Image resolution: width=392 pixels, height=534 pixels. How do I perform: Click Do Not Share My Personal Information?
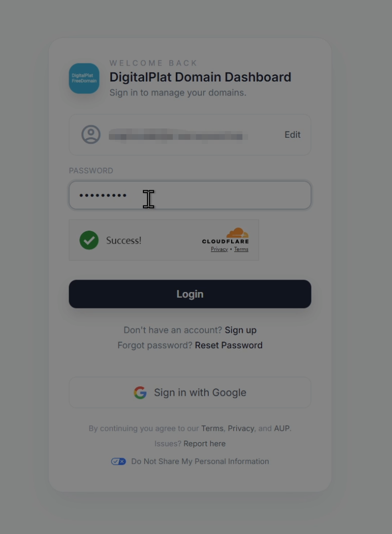pyautogui.click(x=200, y=461)
